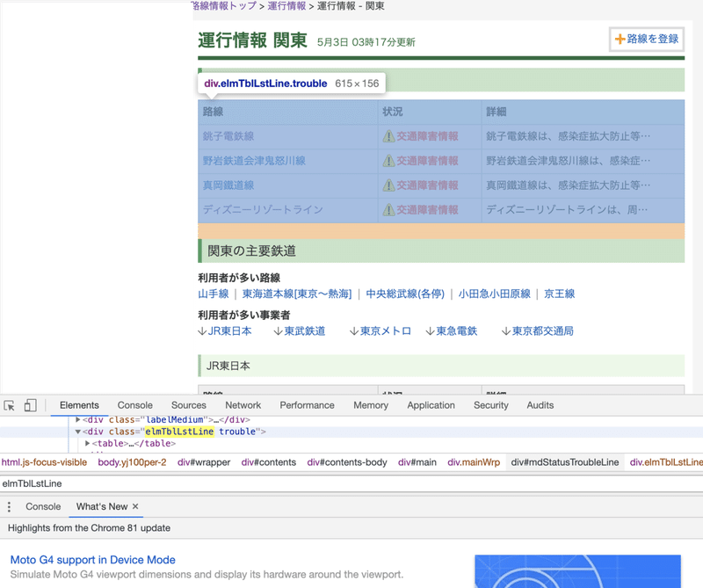Open Moto G4 support in Device Mode link

click(x=93, y=560)
